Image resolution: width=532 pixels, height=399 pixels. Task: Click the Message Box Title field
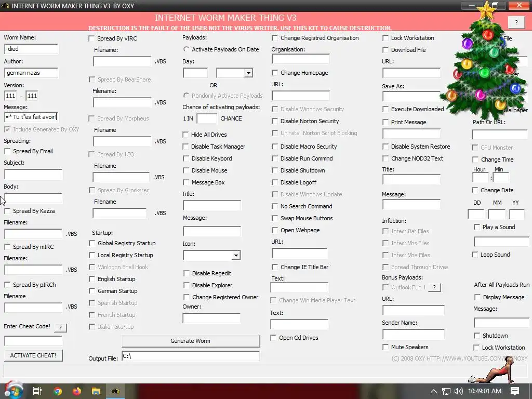[212, 205]
